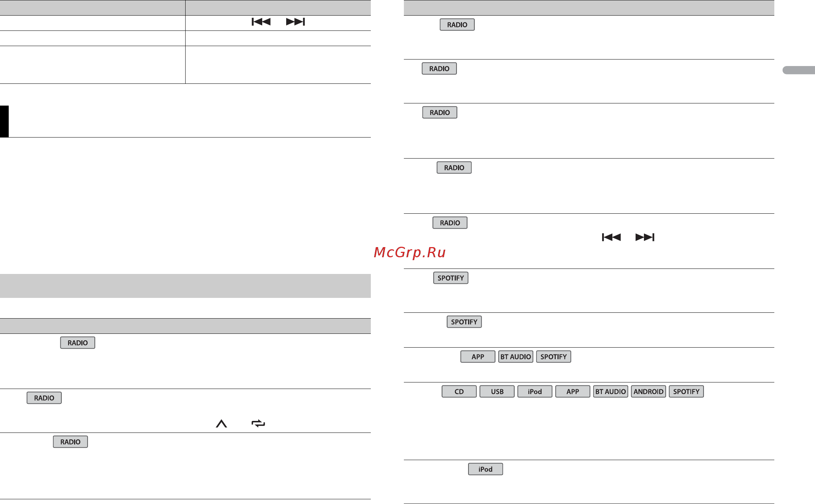The height and width of the screenshot is (504, 815).
Task: Click the SPOTIFY badge just above the APP badge row
Action: [x=464, y=322]
